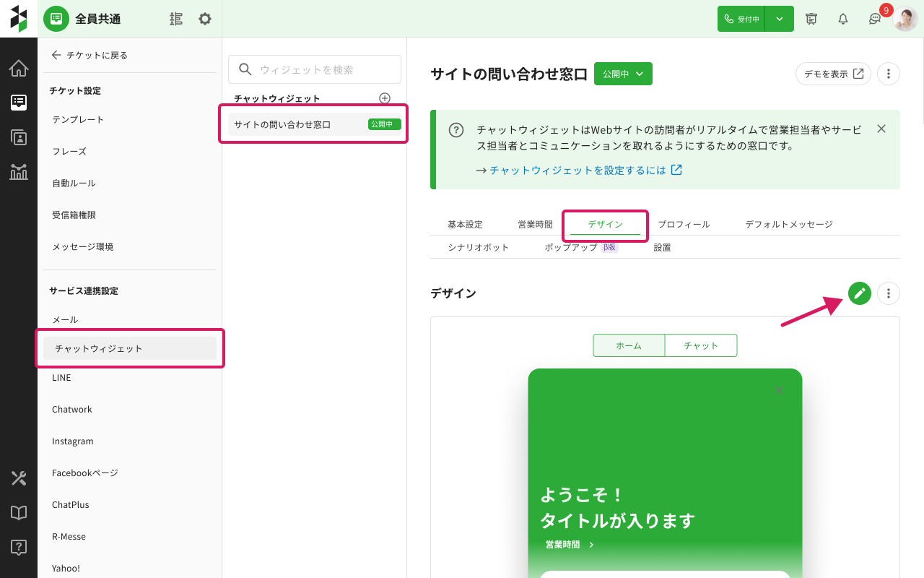
Task: Go to Home in left sidebar
Action: (19, 69)
